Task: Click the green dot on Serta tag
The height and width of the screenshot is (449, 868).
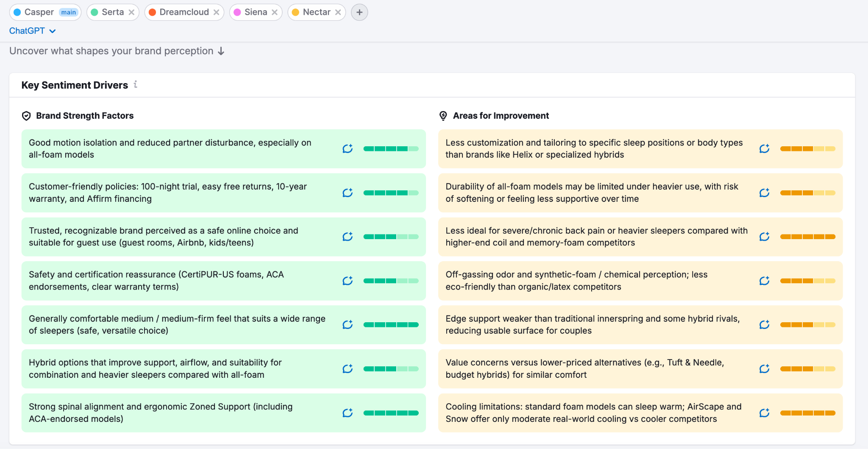Action: tap(95, 12)
